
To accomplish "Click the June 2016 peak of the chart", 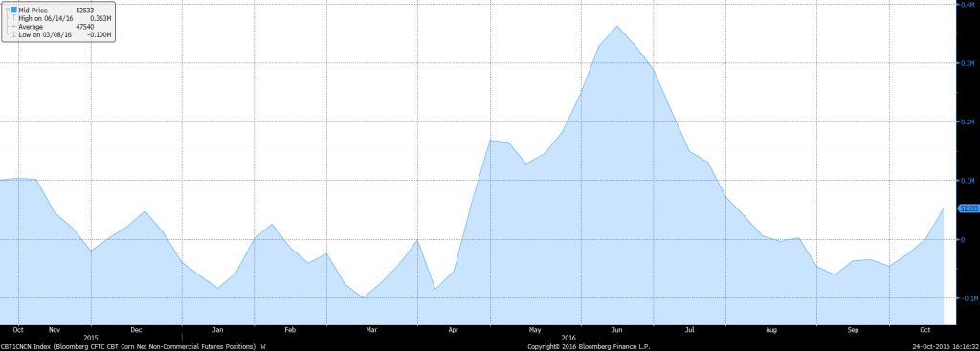I will click(617, 26).
